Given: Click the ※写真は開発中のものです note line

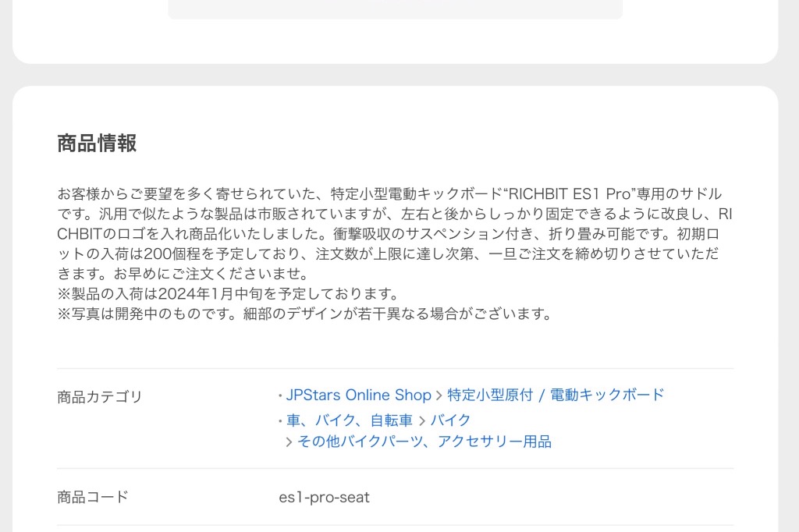Looking at the screenshot, I should [305, 314].
